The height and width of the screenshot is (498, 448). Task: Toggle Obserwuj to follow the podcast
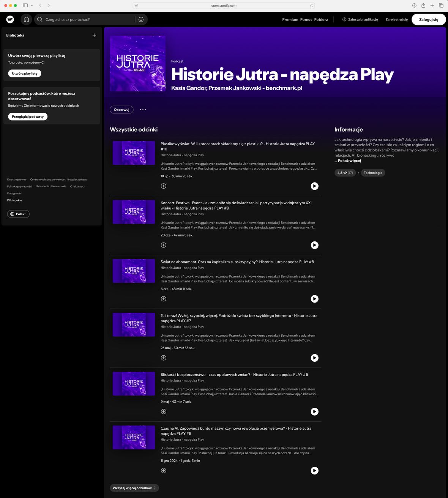point(121,110)
